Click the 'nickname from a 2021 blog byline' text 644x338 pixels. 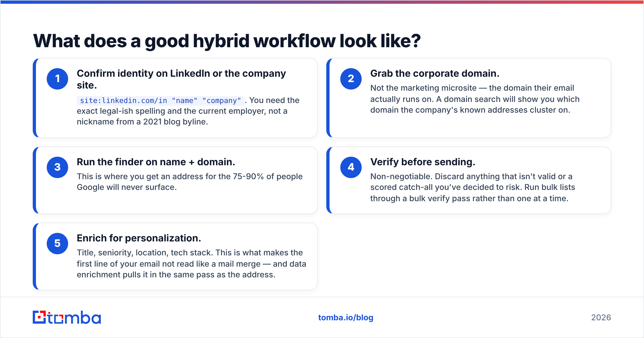[x=142, y=122]
